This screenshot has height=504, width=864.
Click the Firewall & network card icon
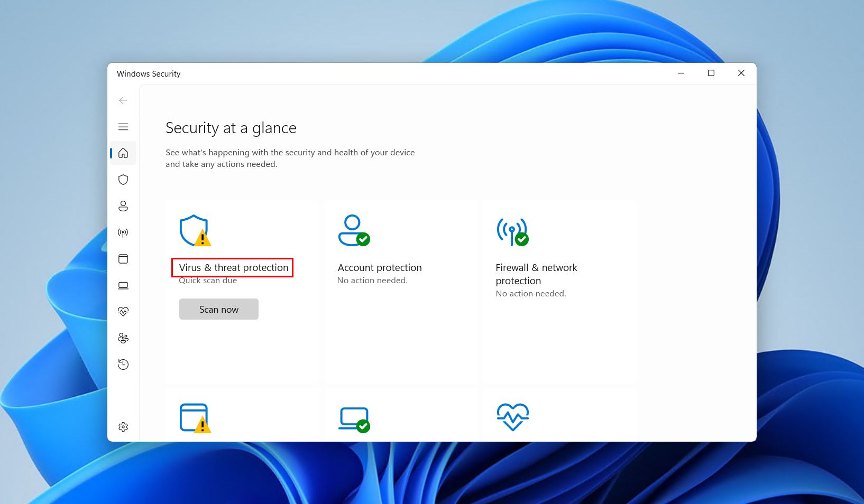click(512, 232)
